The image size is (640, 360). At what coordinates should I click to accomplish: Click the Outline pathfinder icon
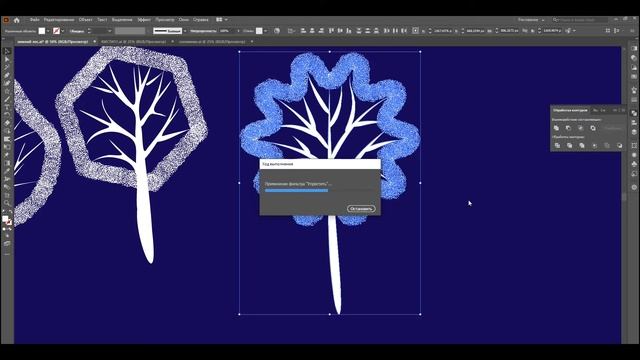[x=607, y=145]
